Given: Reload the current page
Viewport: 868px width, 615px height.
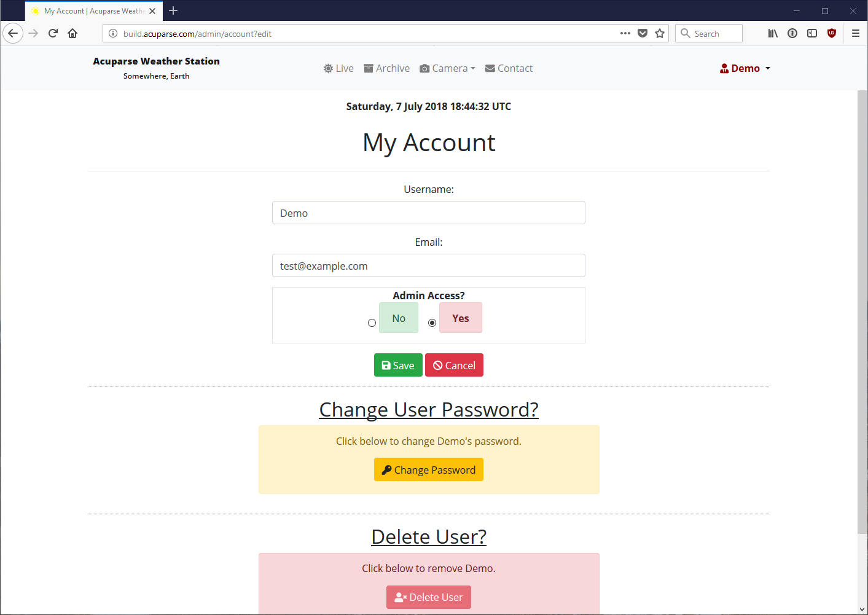Looking at the screenshot, I should click(53, 33).
